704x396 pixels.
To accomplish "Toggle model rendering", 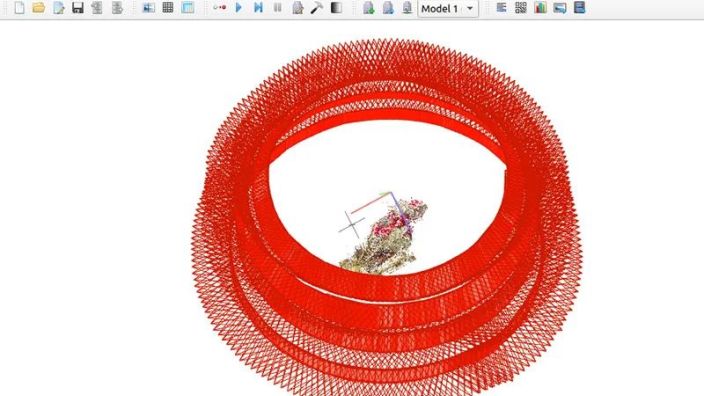I will (368, 8).
